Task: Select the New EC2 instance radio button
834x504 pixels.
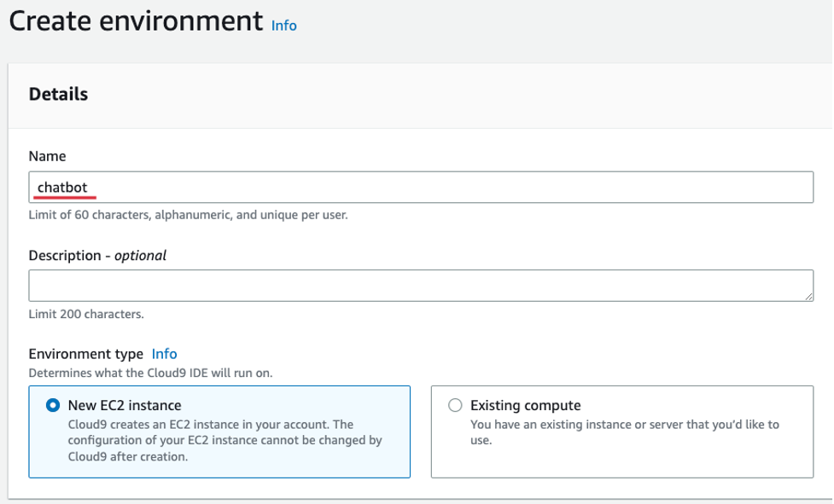Action: pyautogui.click(x=54, y=406)
